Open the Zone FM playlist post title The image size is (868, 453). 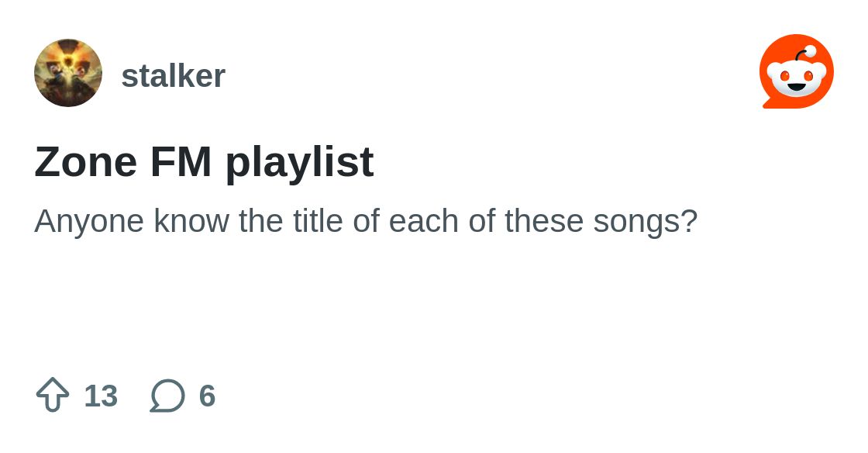click(204, 161)
